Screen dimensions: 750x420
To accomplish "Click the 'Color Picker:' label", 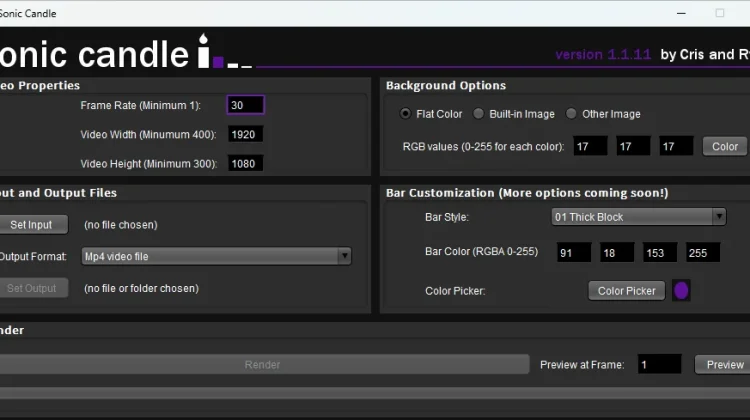I will (x=455, y=291).
